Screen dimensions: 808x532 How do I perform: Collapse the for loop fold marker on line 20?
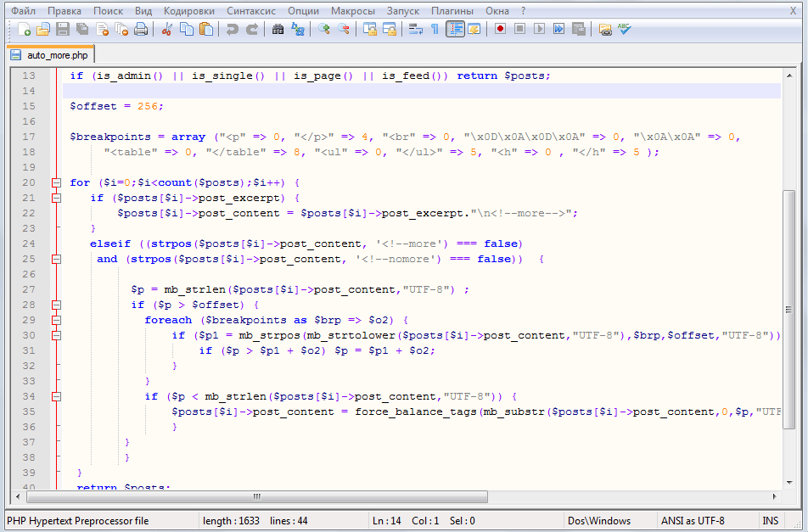point(57,182)
